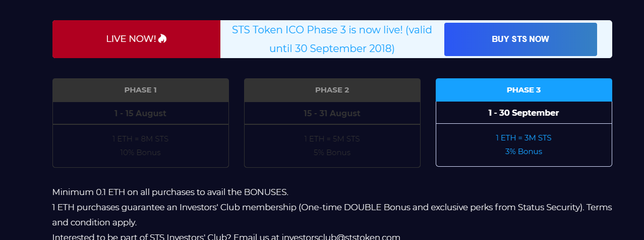
Task: Click the 5% Bonus text
Action: (x=332, y=152)
